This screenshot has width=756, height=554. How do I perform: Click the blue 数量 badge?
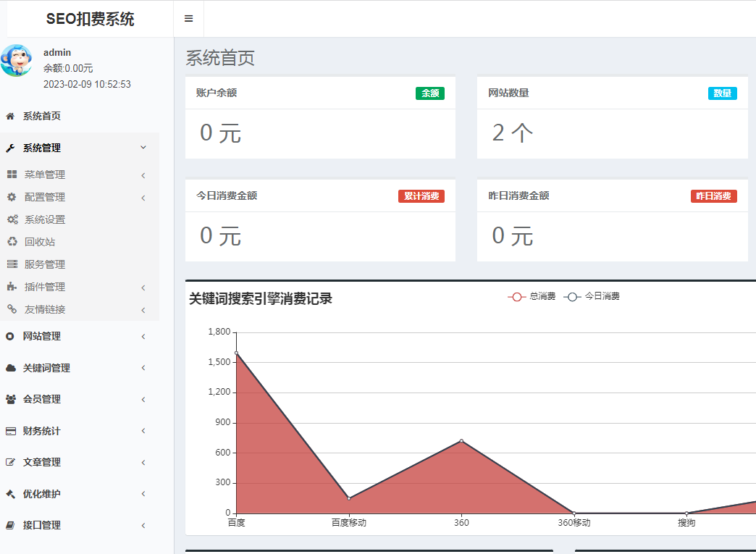[x=722, y=93]
